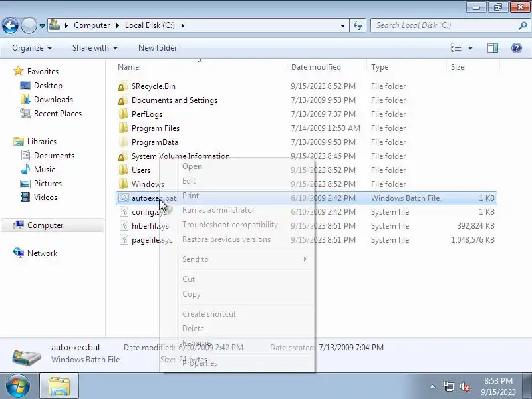This screenshot has height=399, width=532.
Task: Choose Delete from the context menu
Action: 237,329
